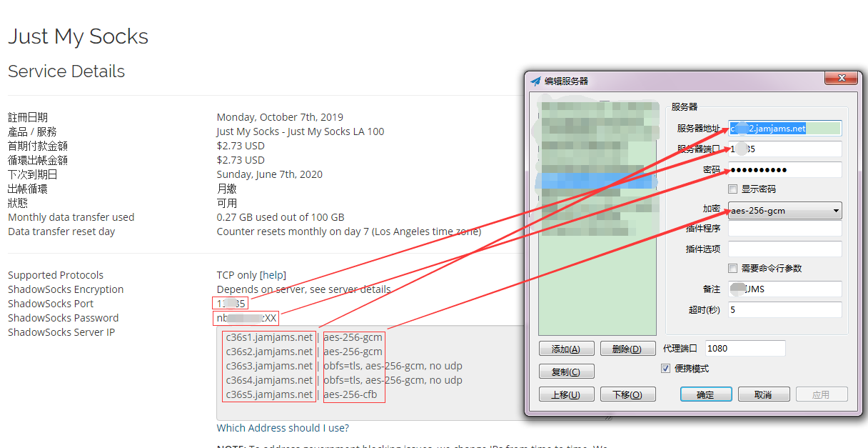Cancel the dialog with 取消
868x448 pixels.
(763, 394)
